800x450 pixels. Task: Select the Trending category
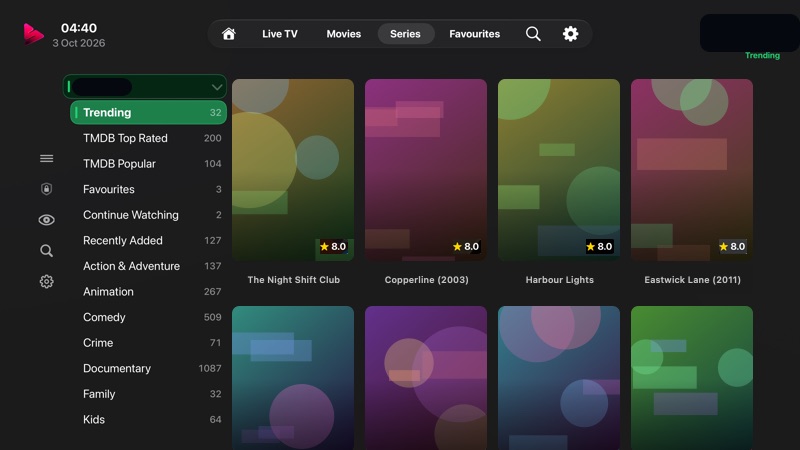pyautogui.click(x=148, y=112)
